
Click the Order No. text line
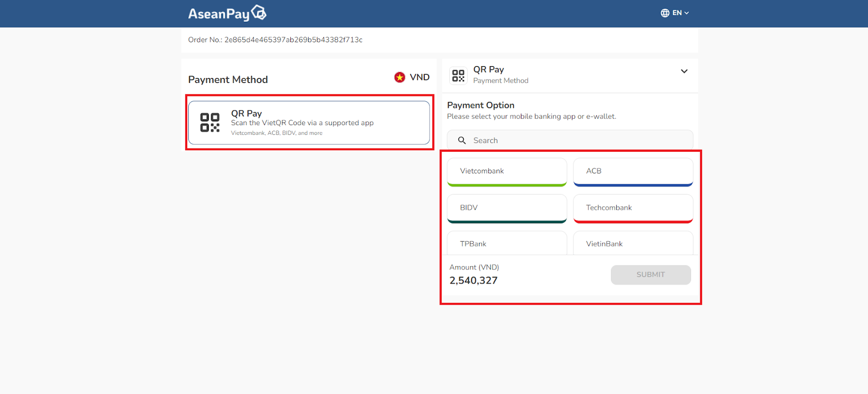point(275,40)
